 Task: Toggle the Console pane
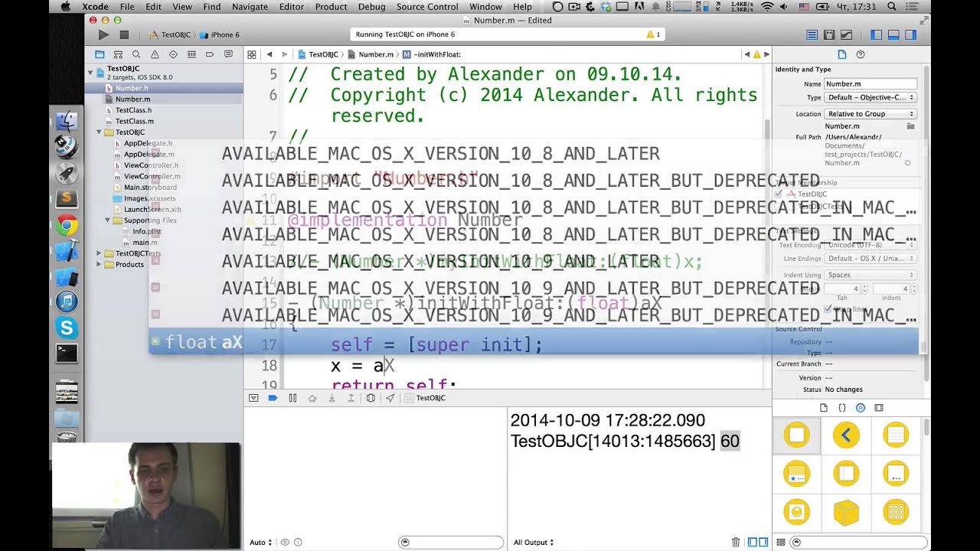click(x=763, y=542)
